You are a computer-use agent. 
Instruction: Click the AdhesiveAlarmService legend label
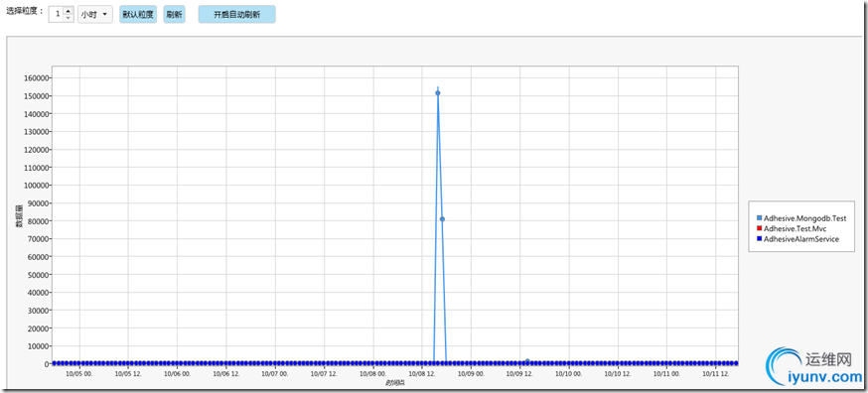(801, 239)
